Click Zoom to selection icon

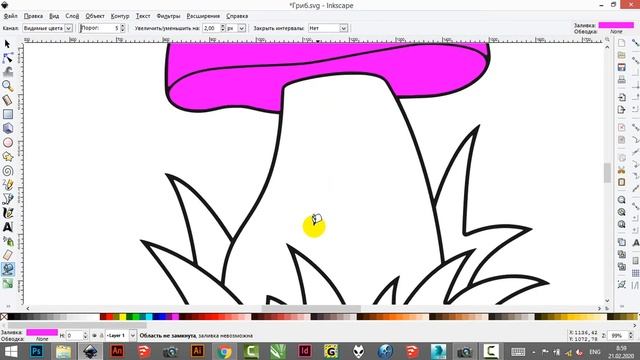(621, 200)
